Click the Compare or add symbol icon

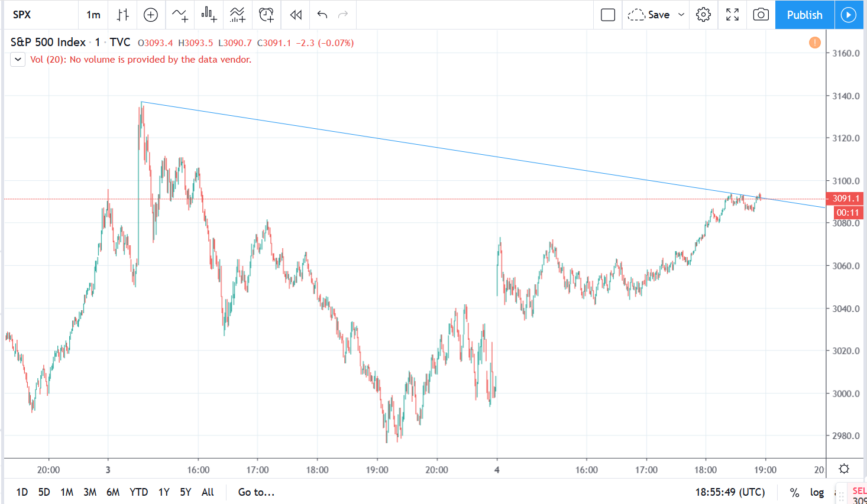tap(151, 15)
